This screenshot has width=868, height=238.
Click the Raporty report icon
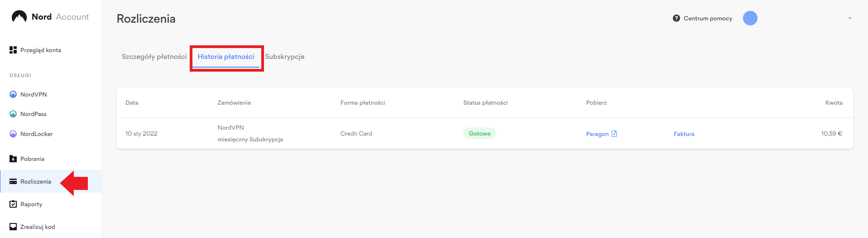pyautogui.click(x=13, y=204)
